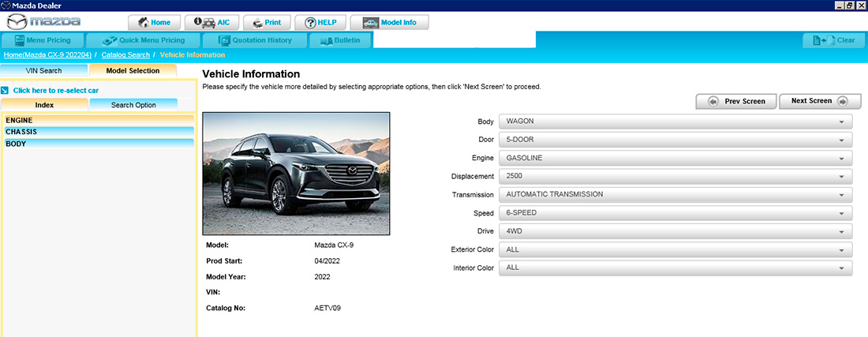Select the Index tab

click(x=44, y=105)
